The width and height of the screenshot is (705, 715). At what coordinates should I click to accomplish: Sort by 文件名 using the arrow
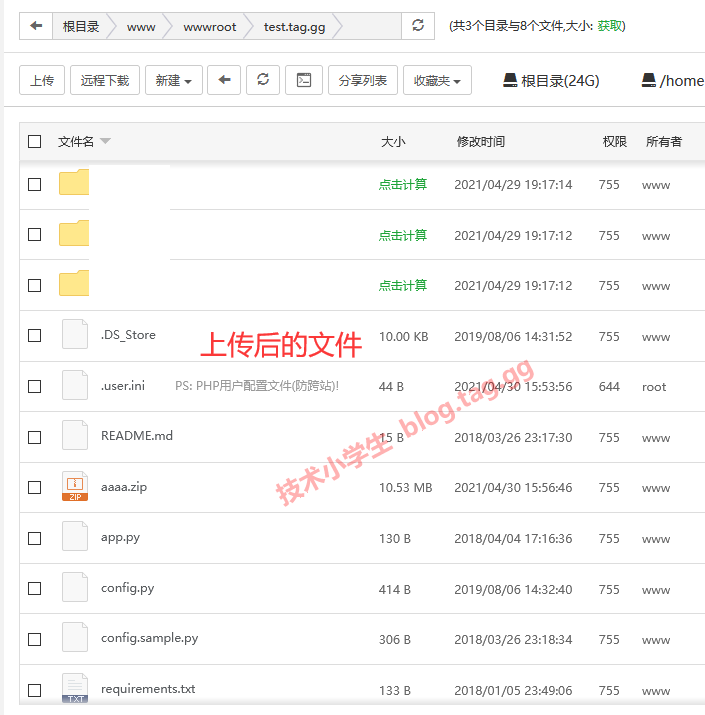105,142
